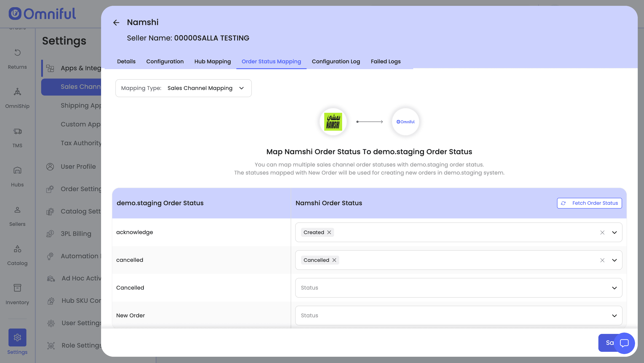The height and width of the screenshot is (363, 644).
Task: Clear all statuses in acknowledge row
Action: pyautogui.click(x=602, y=232)
